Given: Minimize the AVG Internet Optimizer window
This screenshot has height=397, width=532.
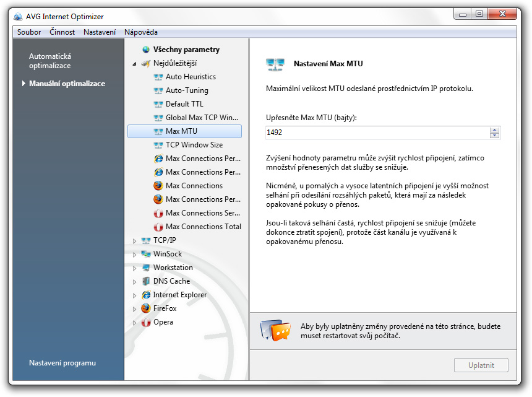Looking at the screenshot, I should pos(462,14).
